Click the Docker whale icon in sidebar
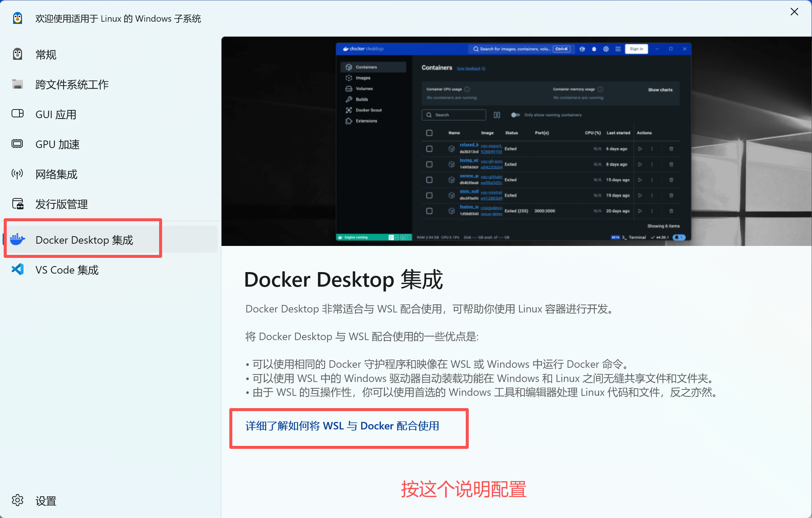 [x=18, y=239]
